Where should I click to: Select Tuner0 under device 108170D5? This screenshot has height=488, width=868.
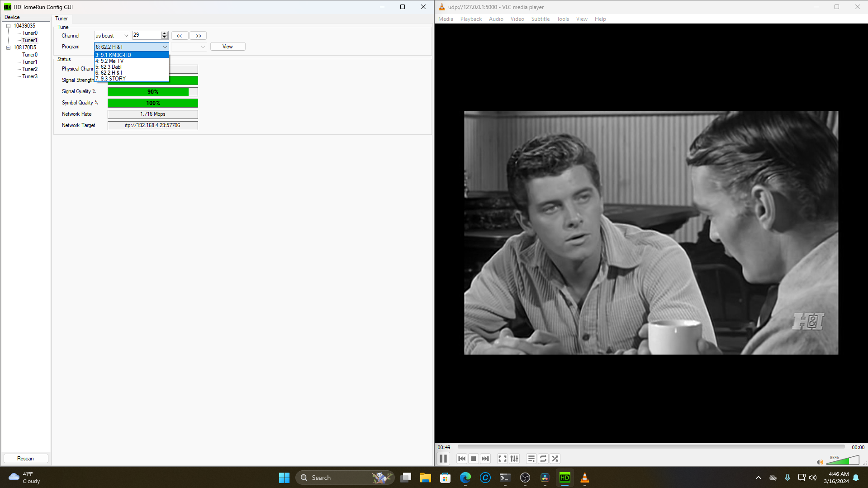tap(30, 55)
